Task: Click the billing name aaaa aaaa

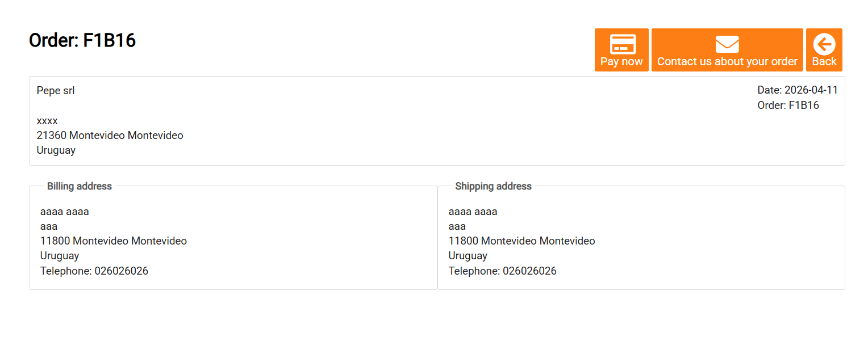Action: click(65, 212)
